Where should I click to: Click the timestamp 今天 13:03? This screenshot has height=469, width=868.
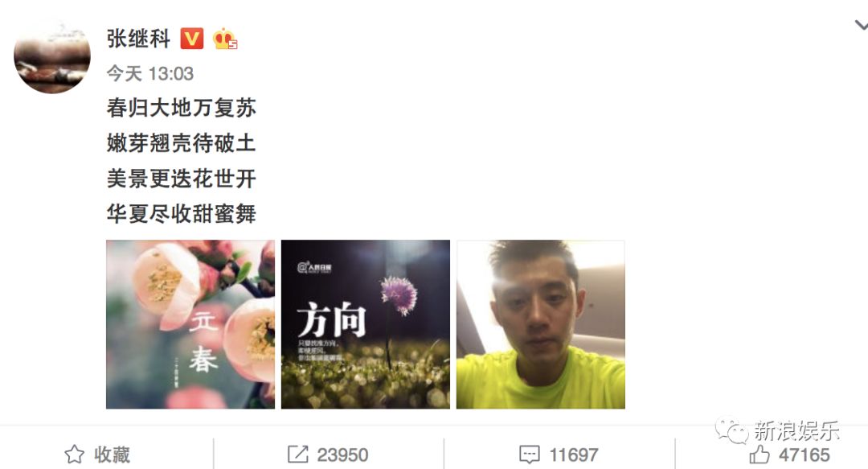150,73
